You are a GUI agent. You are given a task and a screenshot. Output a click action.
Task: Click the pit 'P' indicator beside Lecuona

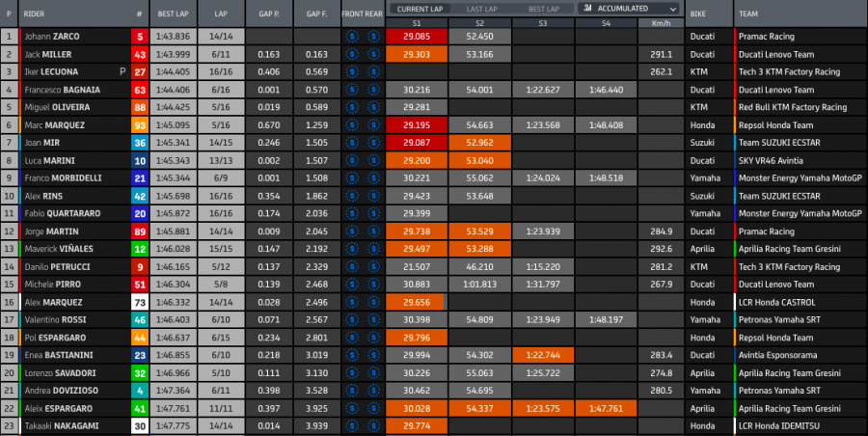(x=122, y=72)
